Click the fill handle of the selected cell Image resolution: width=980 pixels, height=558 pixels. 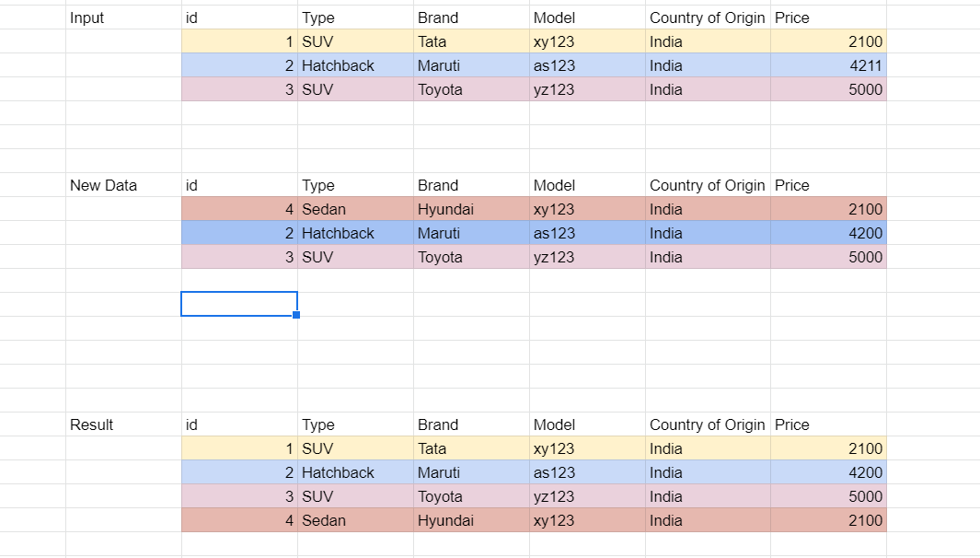[x=296, y=315]
